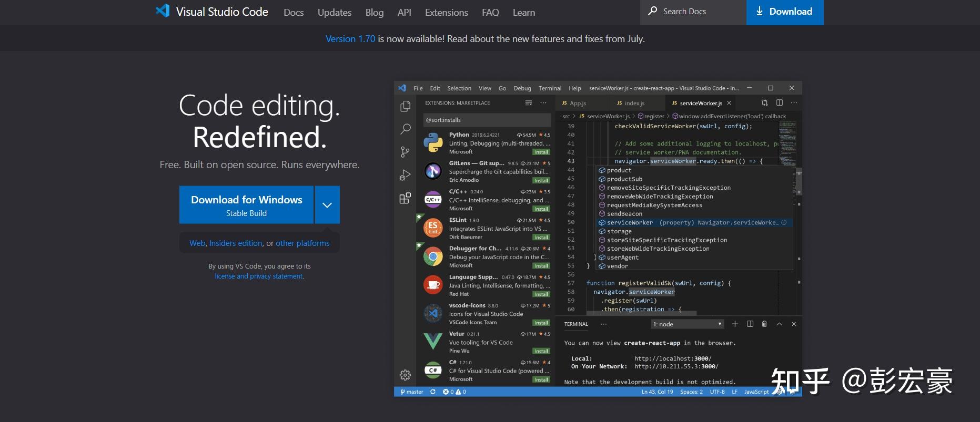Click the sync changes icon in status bar
The width and height of the screenshot is (980, 422).
[433, 392]
